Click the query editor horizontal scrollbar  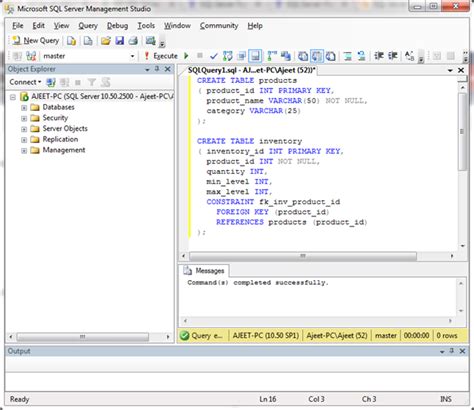(303, 256)
